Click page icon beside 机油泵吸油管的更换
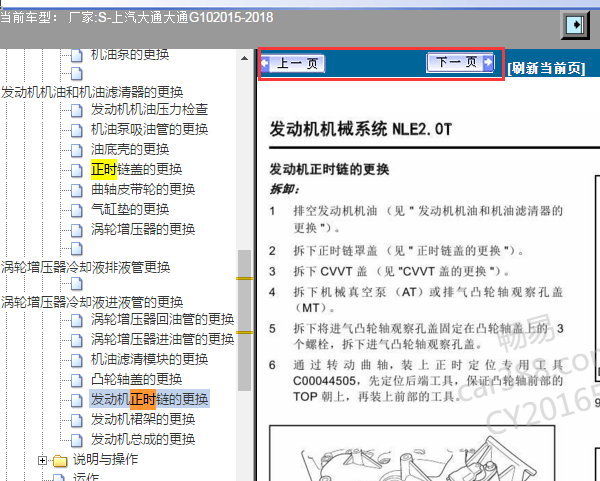 point(77,130)
